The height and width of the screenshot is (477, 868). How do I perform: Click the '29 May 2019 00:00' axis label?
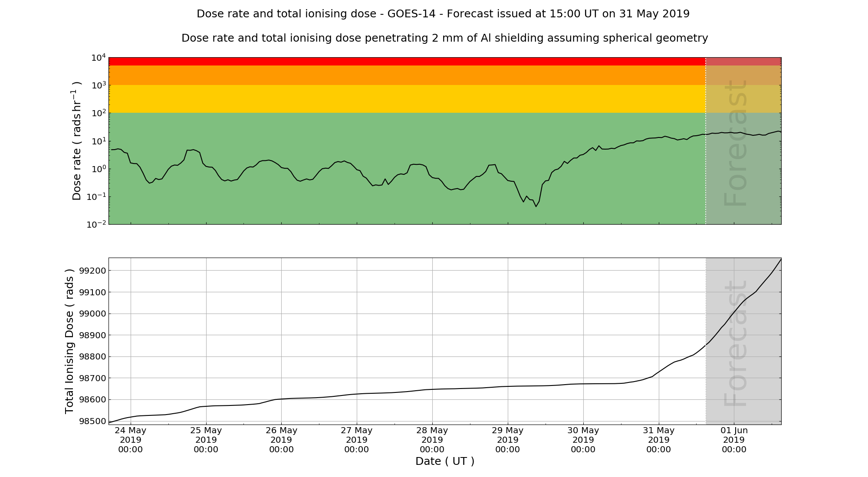coord(508,440)
